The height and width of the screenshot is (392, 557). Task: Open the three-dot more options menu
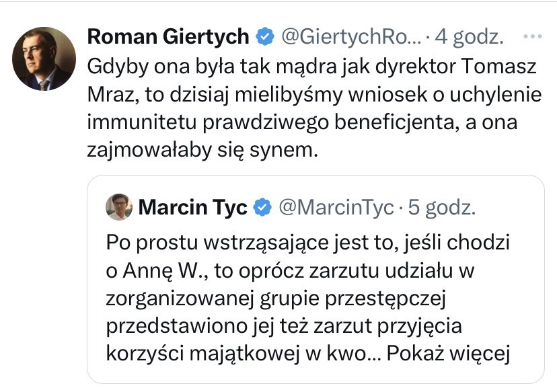click(x=533, y=36)
